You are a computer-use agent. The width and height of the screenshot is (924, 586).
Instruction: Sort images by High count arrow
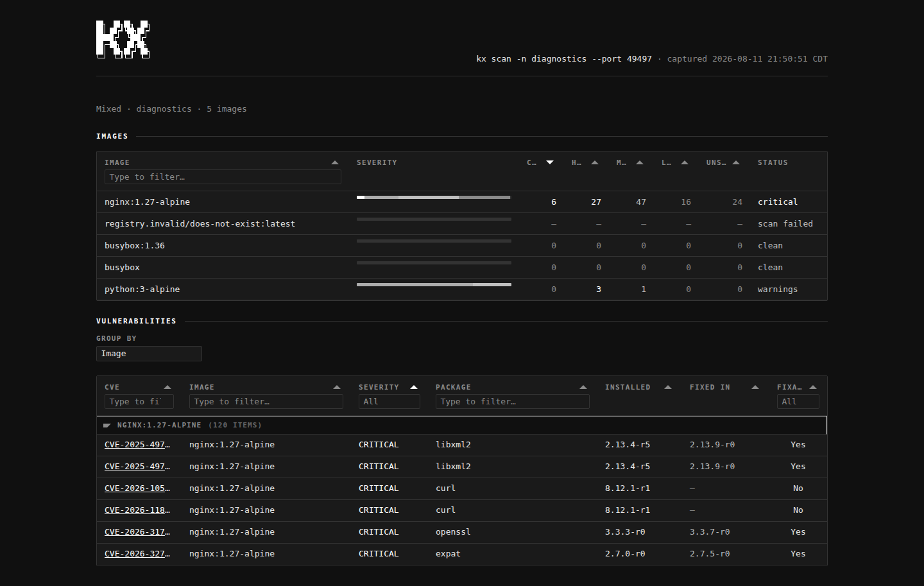point(595,162)
